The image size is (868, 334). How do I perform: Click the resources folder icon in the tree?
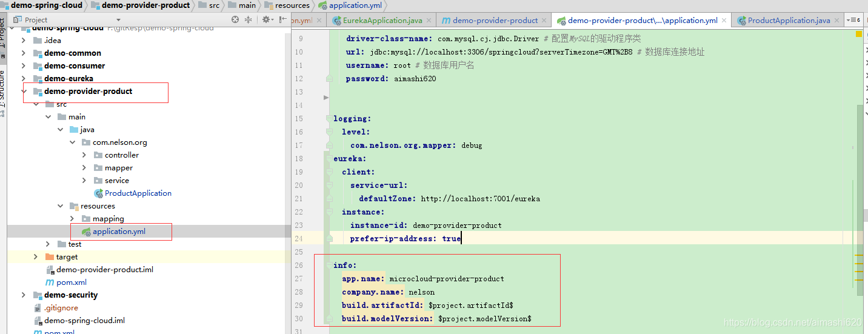74,206
